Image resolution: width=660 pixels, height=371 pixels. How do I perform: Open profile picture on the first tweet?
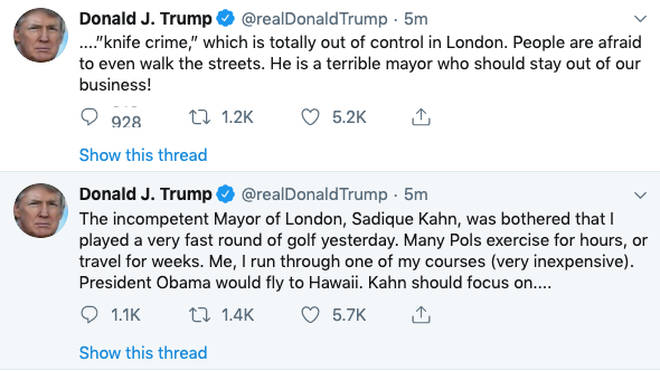40,35
